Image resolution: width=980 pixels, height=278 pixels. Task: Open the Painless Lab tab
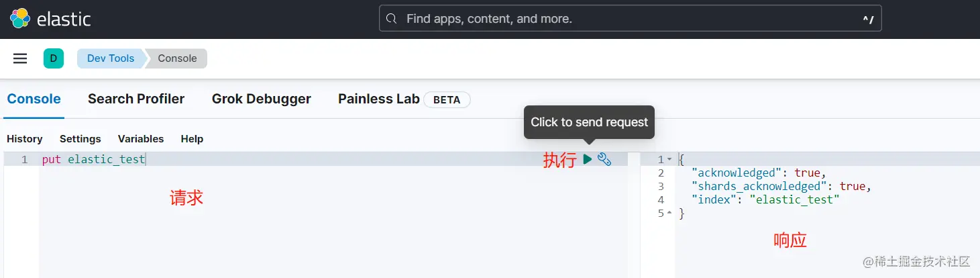click(379, 99)
